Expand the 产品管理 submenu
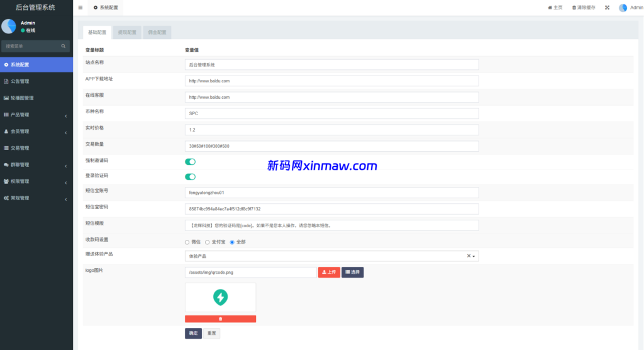The width and height of the screenshot is (644, 350). click(x=36, y=115)
